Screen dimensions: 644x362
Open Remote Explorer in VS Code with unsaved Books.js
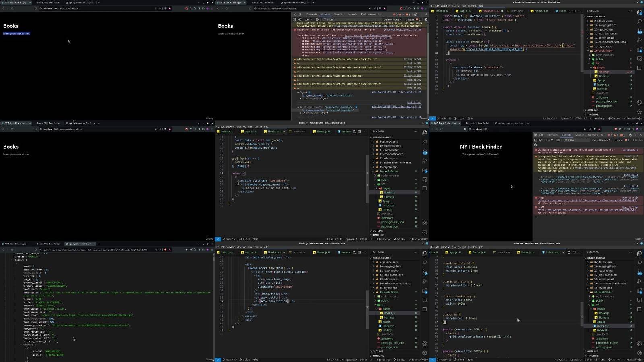(x=639, y=59)
